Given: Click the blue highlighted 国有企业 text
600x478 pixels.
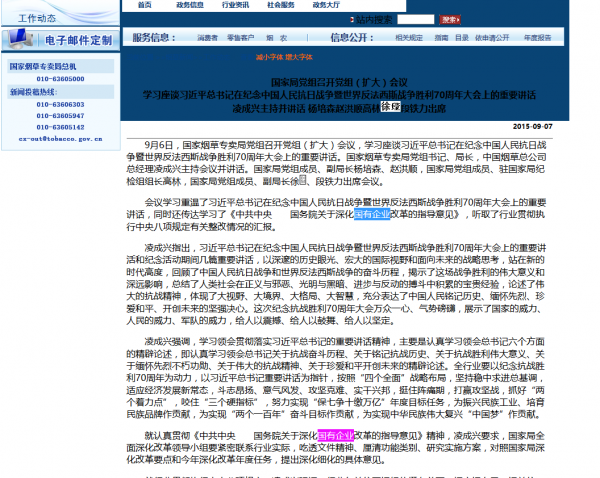Looking at the screenshot, I should pyautogui.click(x=372, y=214).
